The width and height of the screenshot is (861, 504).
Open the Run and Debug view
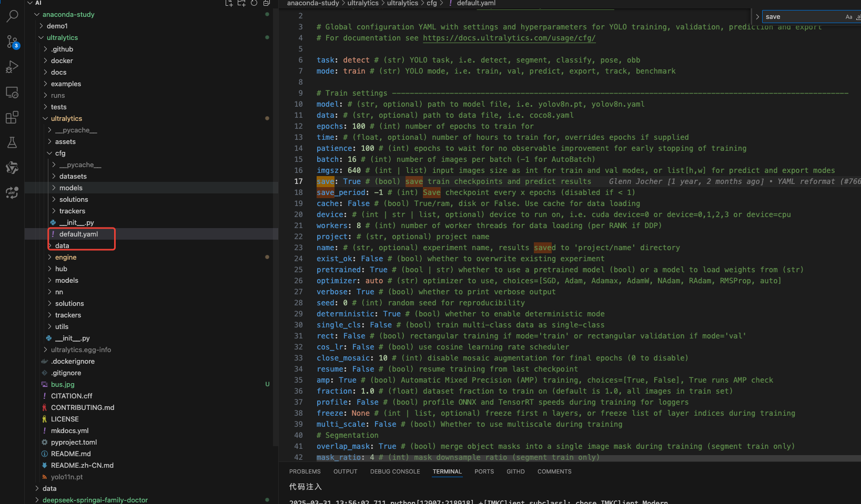12,67
